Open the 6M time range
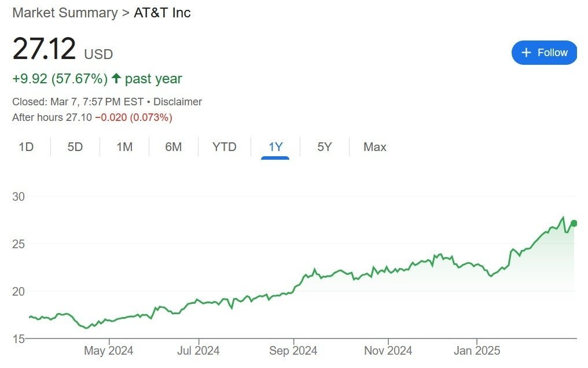The height and width of the screenshot is (368, 588). 172,147
